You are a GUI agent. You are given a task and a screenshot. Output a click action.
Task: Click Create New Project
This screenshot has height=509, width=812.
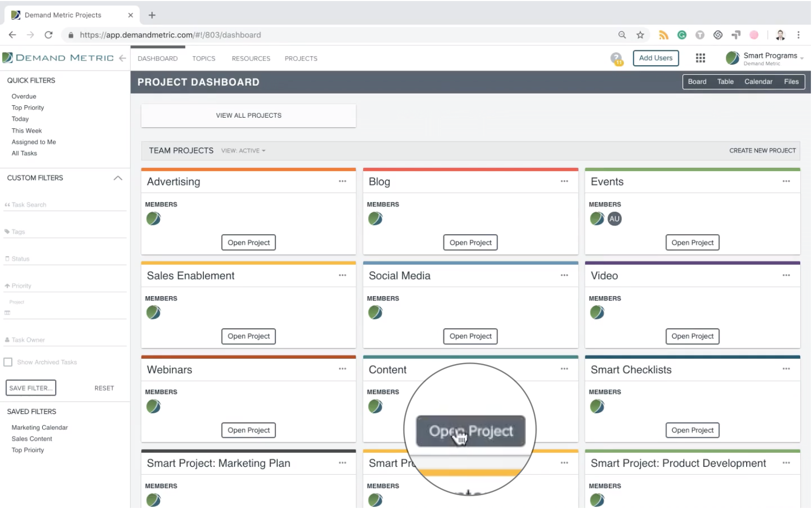pyautogui.click(x=763, y=151)
